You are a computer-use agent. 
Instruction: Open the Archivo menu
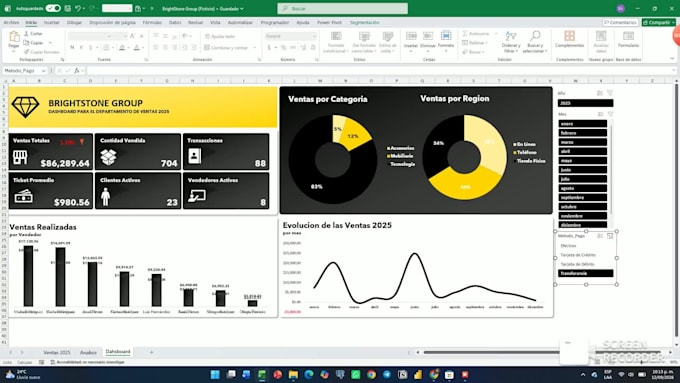coord(11,22)
